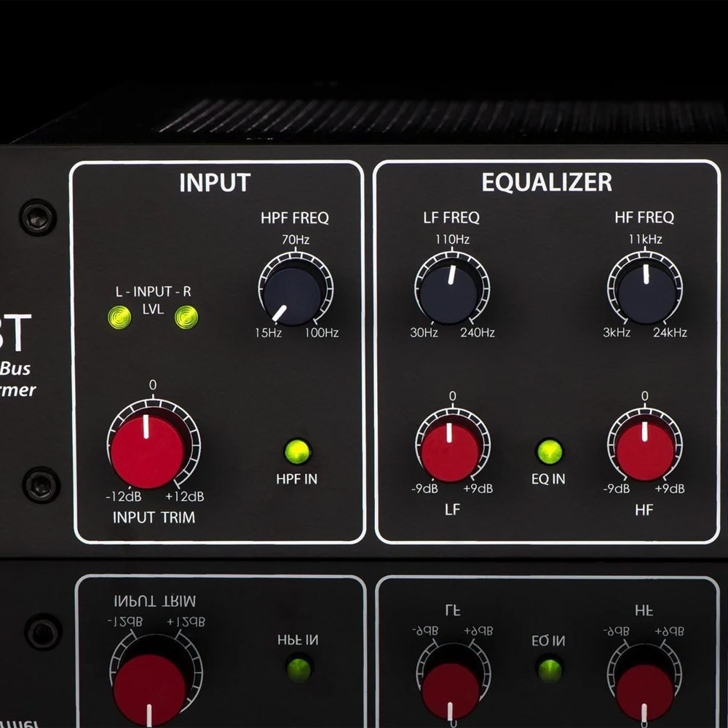The image size is (728, 728).
Task: Click the 24kHz mark on HF FREQ
Action: point(670,333)
